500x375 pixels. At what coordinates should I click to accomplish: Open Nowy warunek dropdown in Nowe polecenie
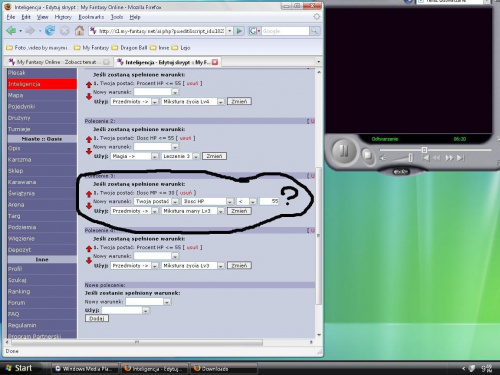pyautogui.click(x=167, y=302)
